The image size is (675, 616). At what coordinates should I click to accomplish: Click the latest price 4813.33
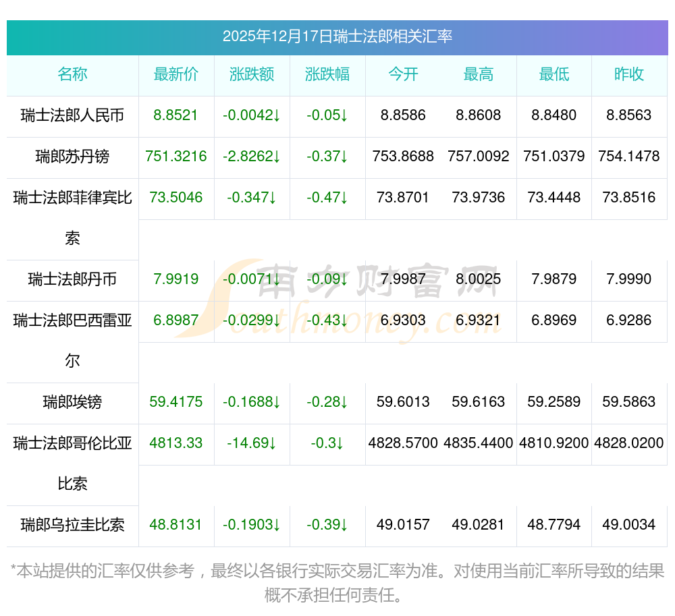(x=176, y=443)
